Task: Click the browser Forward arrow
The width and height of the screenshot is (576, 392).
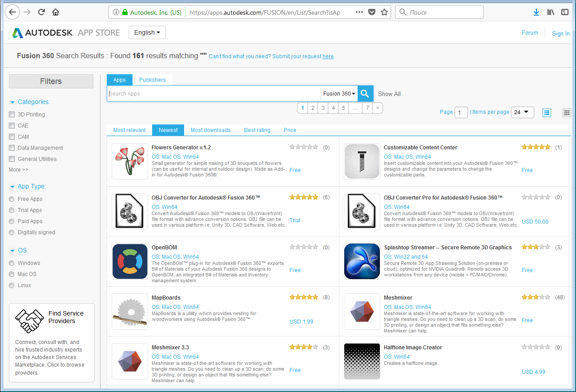Action: click(27, 12)
